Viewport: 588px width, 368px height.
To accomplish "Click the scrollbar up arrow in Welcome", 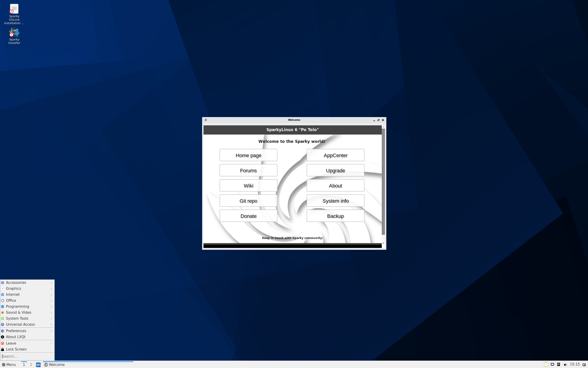I will (x=383, y=127).
